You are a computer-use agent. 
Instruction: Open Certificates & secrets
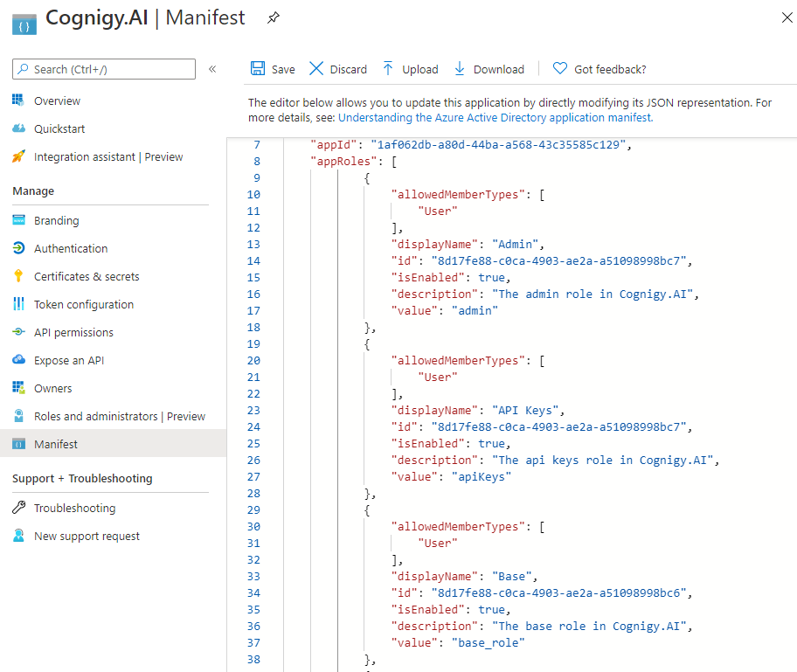(x=87, y=276)
